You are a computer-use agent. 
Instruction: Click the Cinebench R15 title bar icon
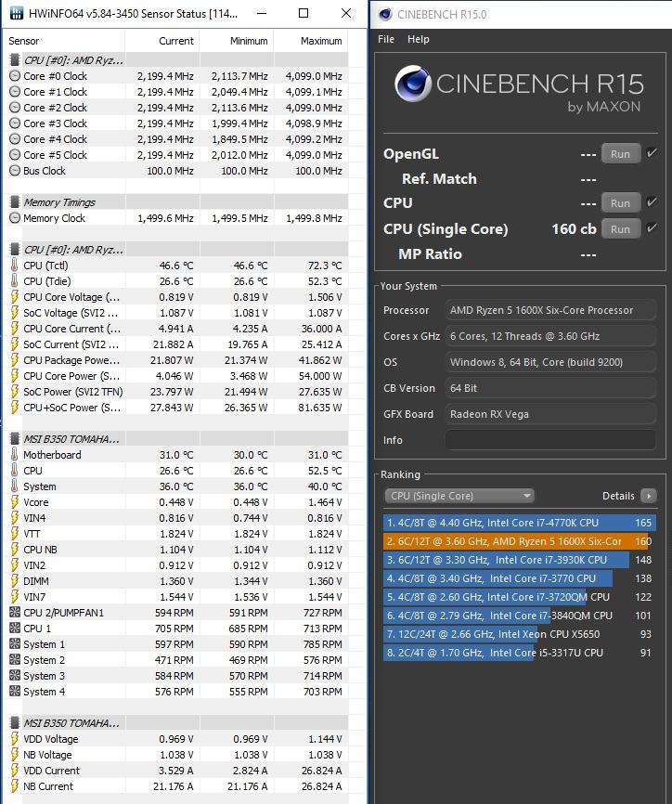click(385, 14)
